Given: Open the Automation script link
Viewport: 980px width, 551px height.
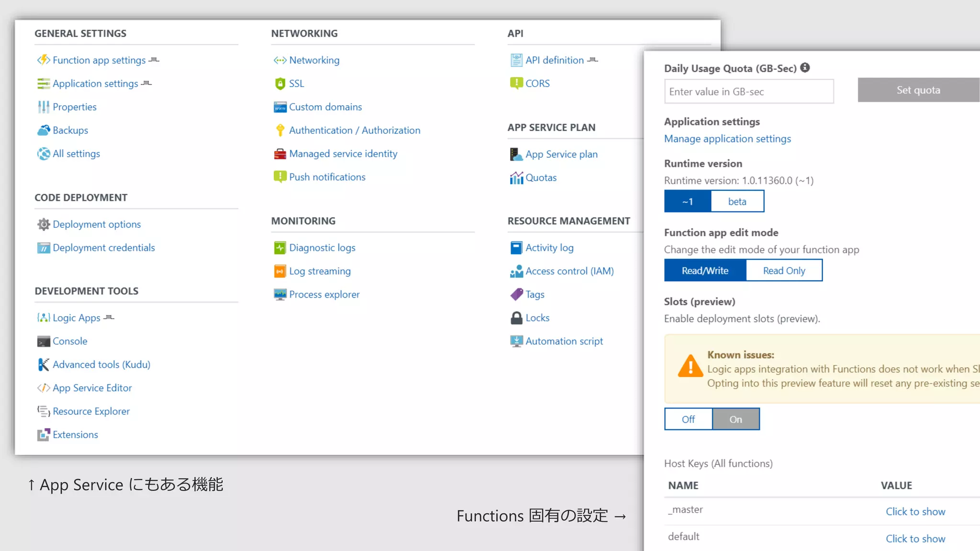Looking at the screenshot, I should point(564,341).
